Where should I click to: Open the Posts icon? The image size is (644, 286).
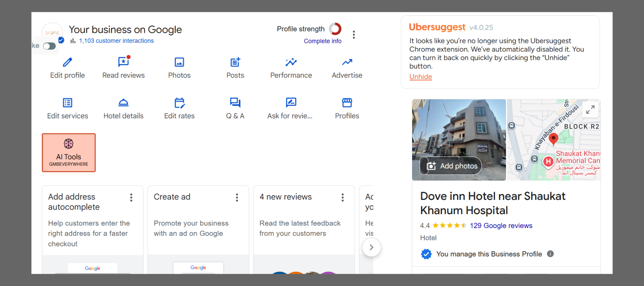click(x=235, y=63)
